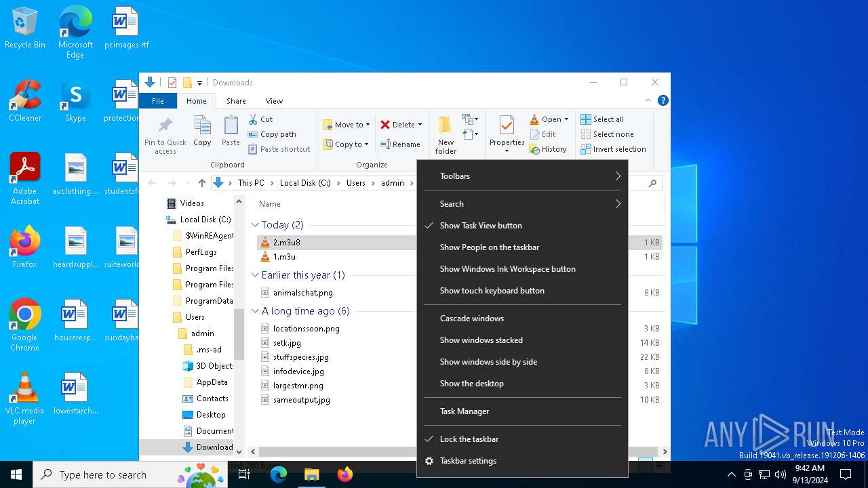This screenshot has height=488, width=868.
Task: Open Recycle Bin desktop icon
Action: point(25,28)
